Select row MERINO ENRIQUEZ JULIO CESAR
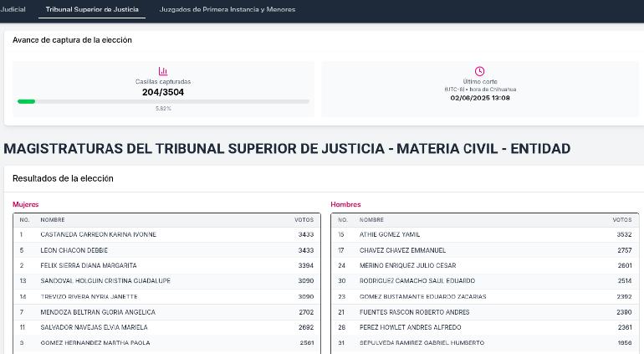 (407, 265)
